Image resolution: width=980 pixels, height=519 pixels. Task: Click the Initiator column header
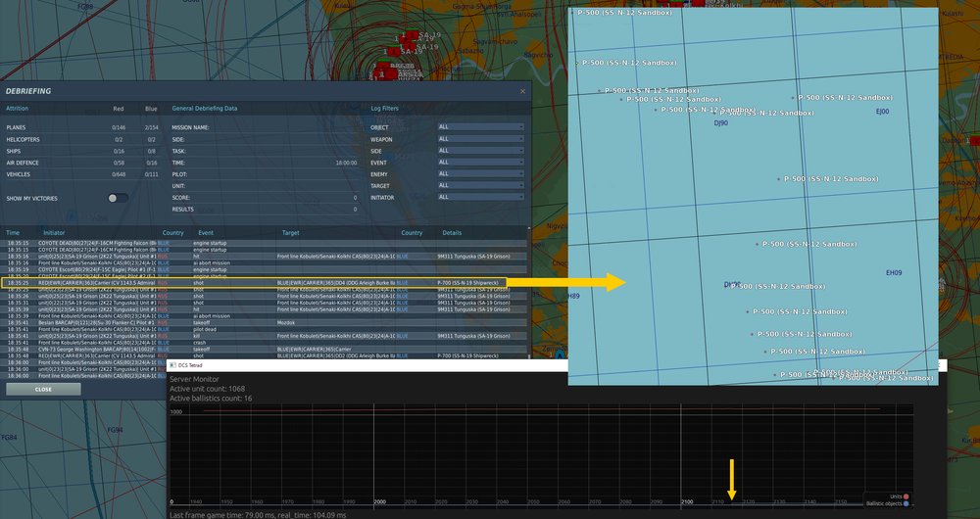(55, 233)
